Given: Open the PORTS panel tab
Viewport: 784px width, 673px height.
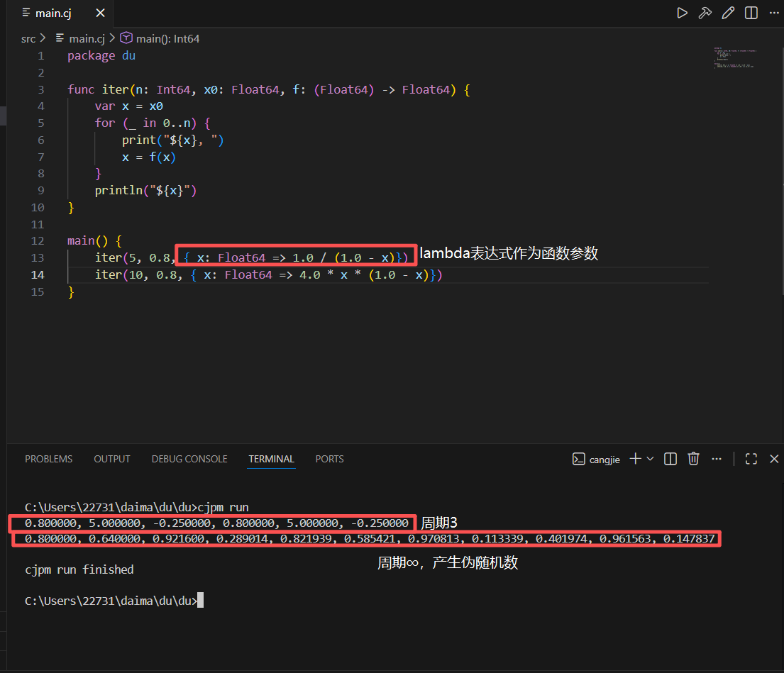Looking at the screenshot, I should 329,459.
